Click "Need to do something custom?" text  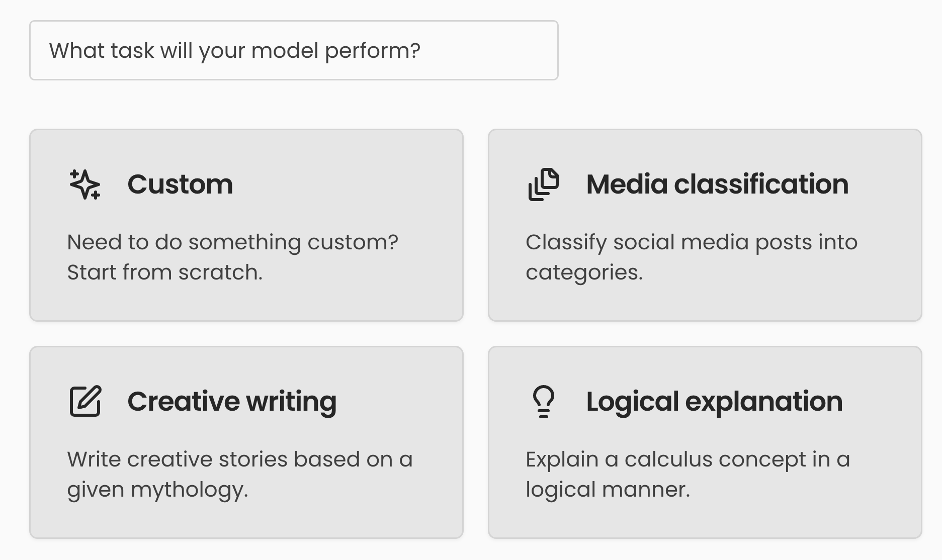[232, 242]
